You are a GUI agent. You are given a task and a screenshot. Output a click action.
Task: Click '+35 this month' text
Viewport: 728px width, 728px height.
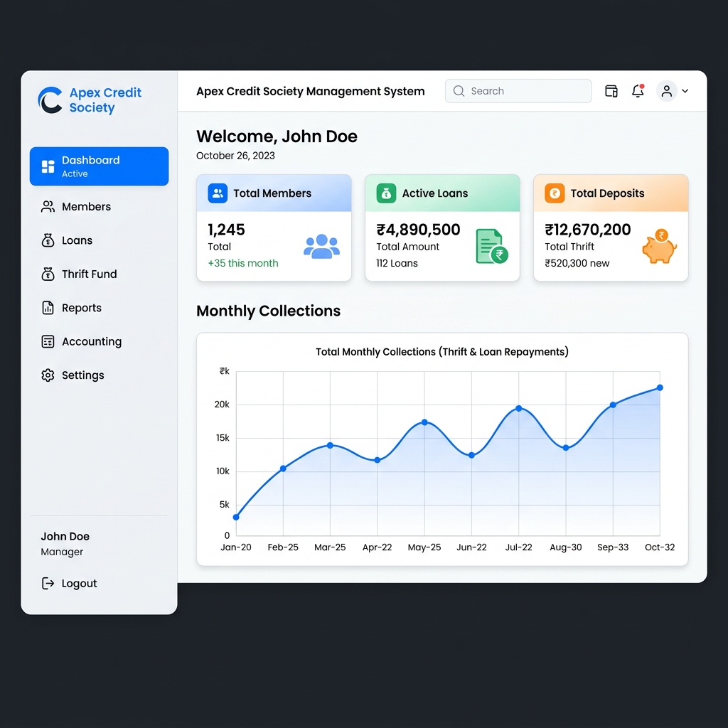pos(243,263)
